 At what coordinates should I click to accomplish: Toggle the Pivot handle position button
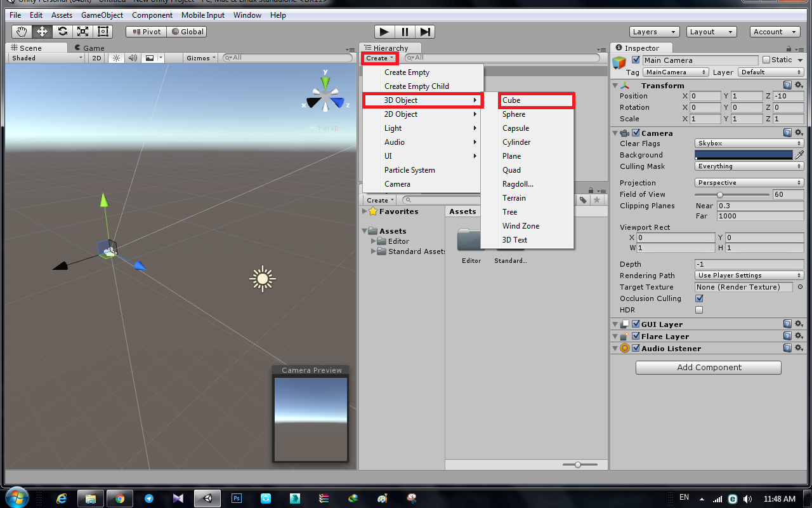coord(146,32)
